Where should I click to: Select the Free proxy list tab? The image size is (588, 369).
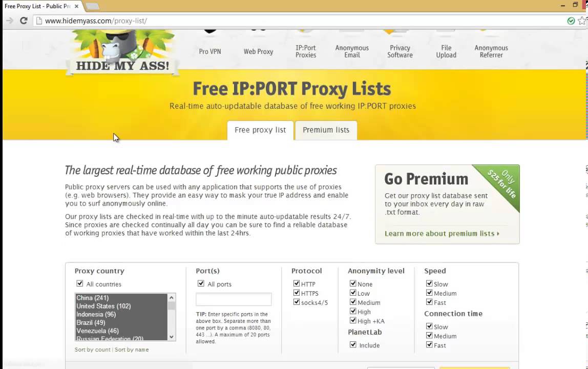pos(260,130)
